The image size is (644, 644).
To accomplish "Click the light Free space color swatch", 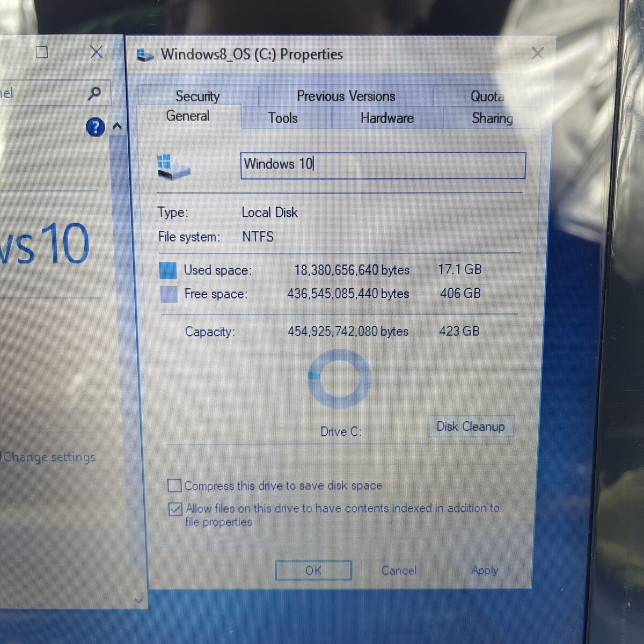I will [x=169, y=294].
